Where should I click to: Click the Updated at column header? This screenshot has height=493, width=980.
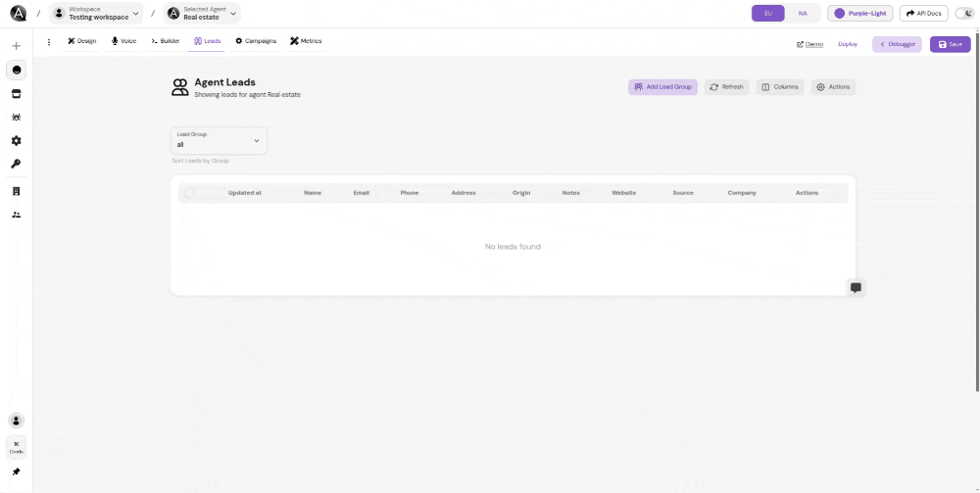click(x=245, y=193)
